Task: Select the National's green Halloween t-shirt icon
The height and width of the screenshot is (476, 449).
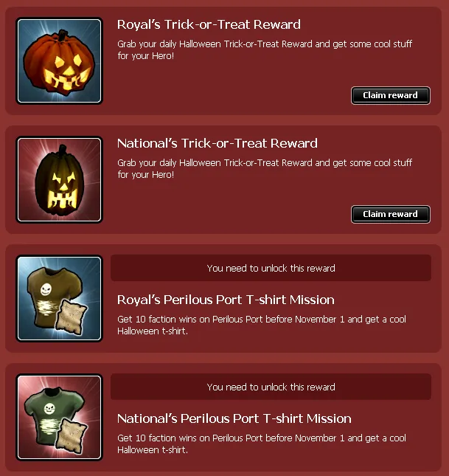Action: 59,417
